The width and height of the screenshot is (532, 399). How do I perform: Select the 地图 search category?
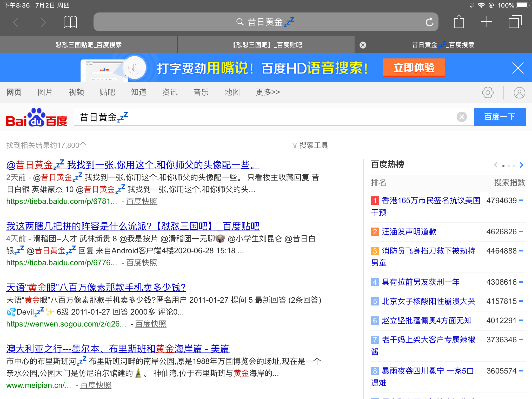click(x=232, y=92)
